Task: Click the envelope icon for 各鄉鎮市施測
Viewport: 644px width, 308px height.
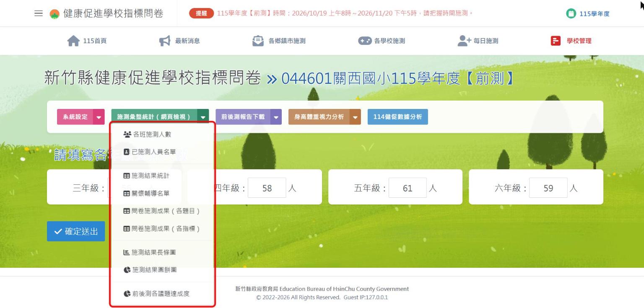Action: (x=258, y=41)
